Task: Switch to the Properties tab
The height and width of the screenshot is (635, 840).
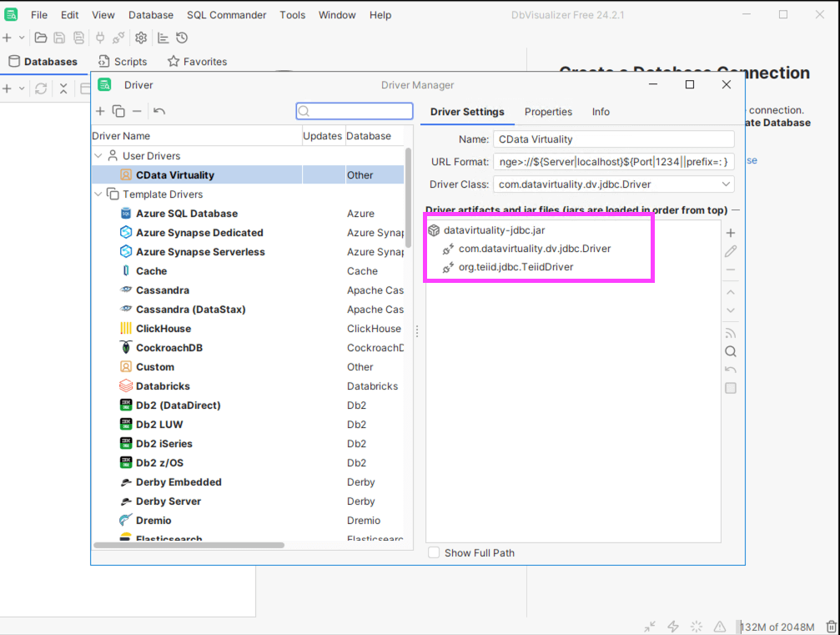Action: coord(548,112)
